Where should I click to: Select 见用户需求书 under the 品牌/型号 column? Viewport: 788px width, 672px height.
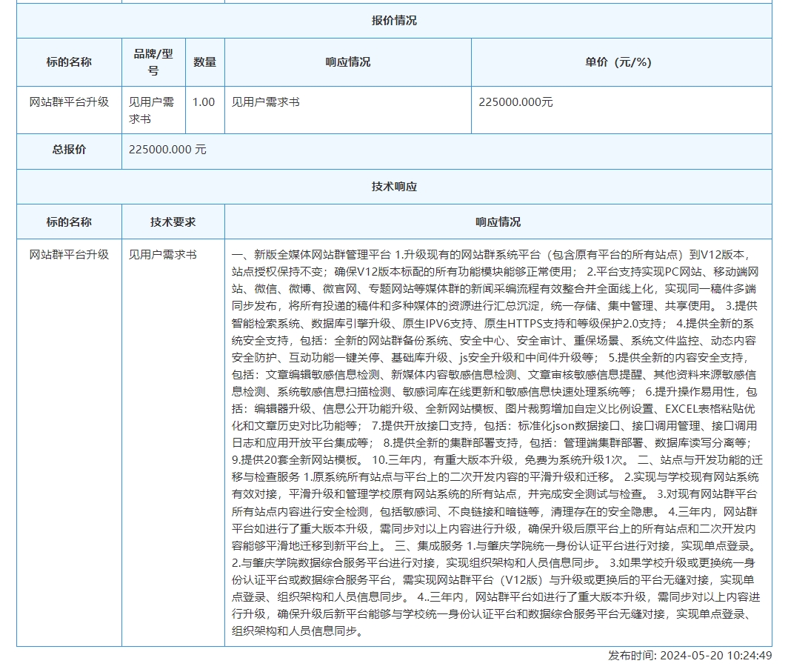(151, 110)
